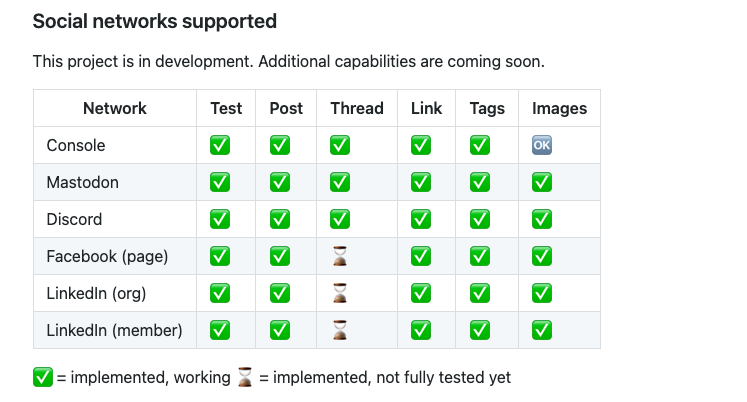This screenshot has height=402, width=747.
Task: Click the hourglass icon in the legend
Action: click(x=246, y=377)
